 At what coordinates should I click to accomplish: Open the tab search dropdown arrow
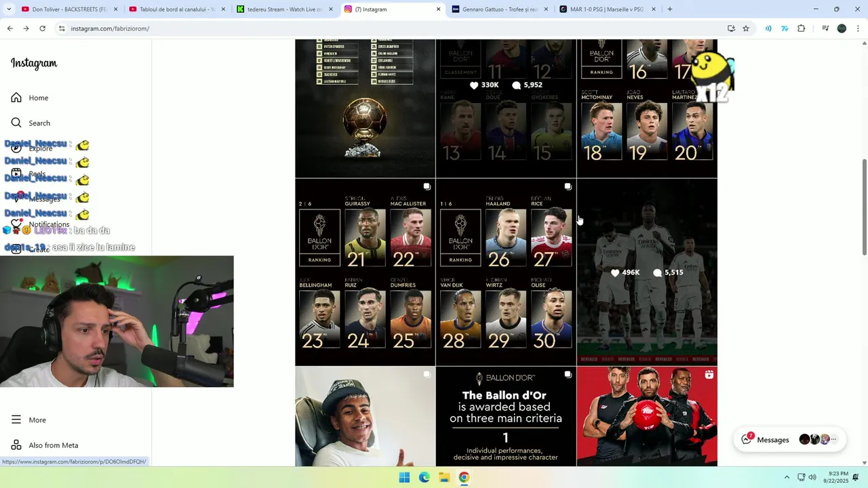9,9
